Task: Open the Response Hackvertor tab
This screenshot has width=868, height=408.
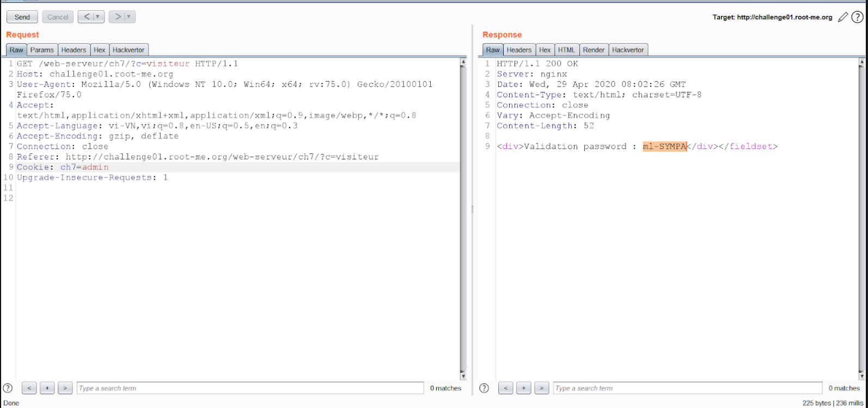Action: tap(628, 50)
